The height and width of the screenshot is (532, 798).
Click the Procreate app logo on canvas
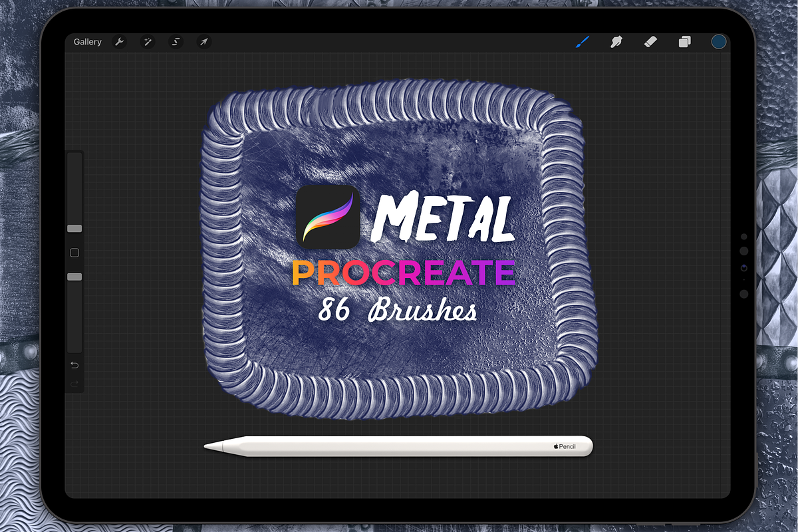click(328, 217)
